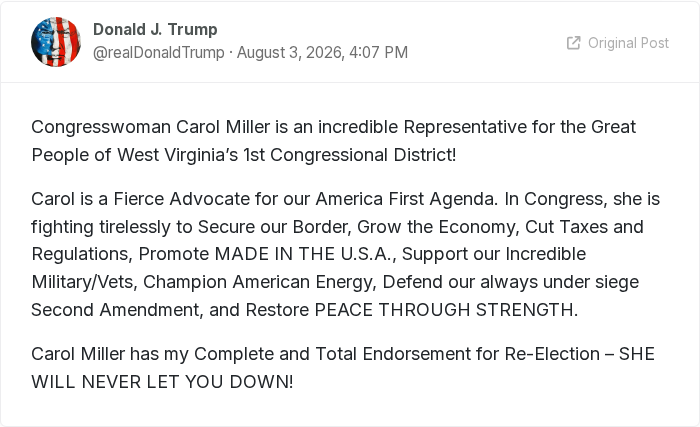The width and height of the screenshot is (700, 427).
Task: Click the phrase Cut Taxes and
Action: [x=584, y=227]
